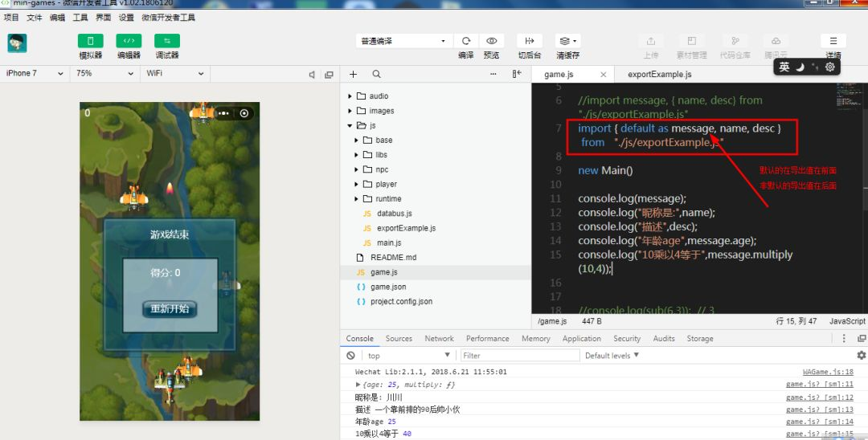Switch to the Application devtools tab
868x440 pixels.
point(581,338)
